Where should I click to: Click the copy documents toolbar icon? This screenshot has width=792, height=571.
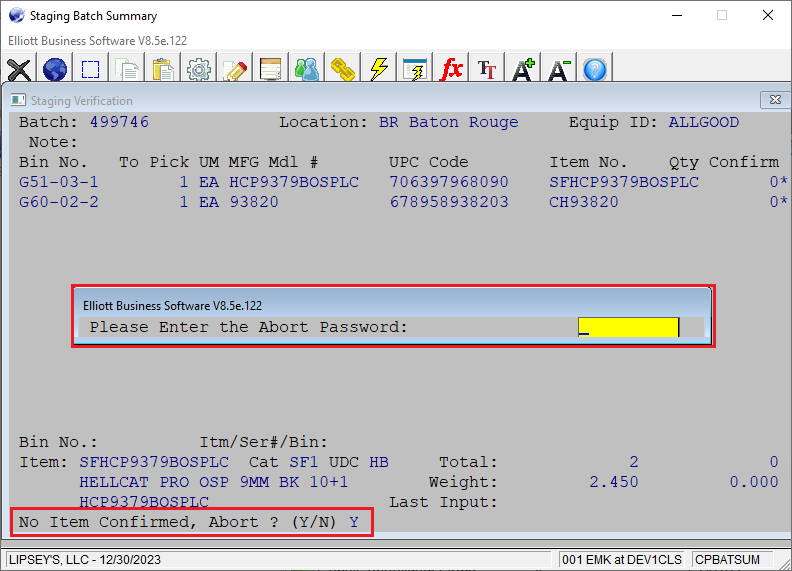pyautogui.click(x=127, y=69)
